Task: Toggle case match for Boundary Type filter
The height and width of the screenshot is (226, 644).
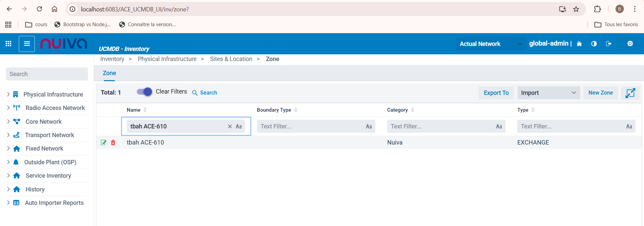Action: (369, 126)
